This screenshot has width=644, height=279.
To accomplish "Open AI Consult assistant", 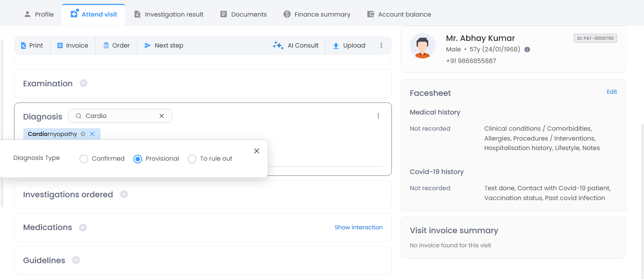I will (x=296, y=45).
